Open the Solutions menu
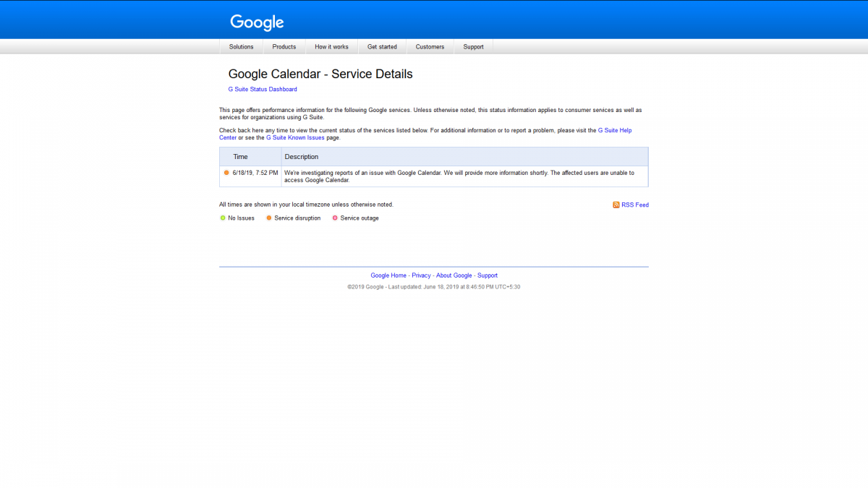868x488 pixels. [241, 47]
